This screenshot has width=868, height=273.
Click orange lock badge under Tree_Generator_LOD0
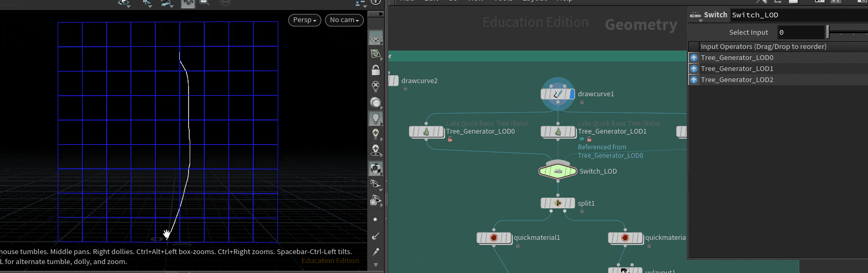[450, 139]
